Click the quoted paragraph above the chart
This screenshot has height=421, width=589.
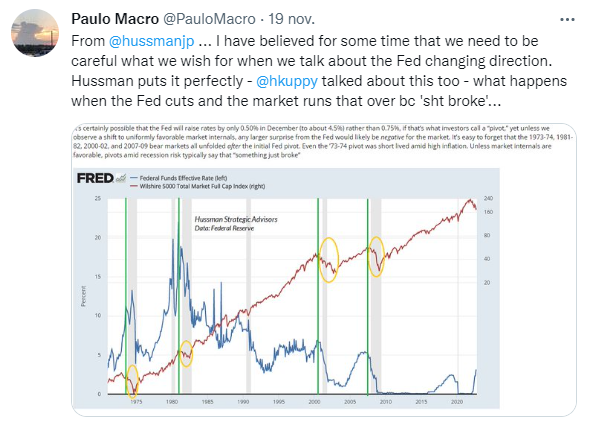(323, 142)
